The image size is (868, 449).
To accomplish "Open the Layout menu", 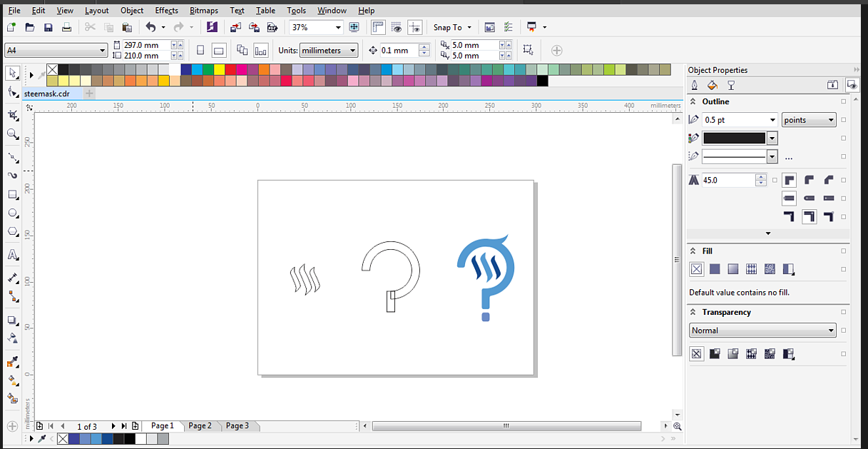I will point(96,10).
